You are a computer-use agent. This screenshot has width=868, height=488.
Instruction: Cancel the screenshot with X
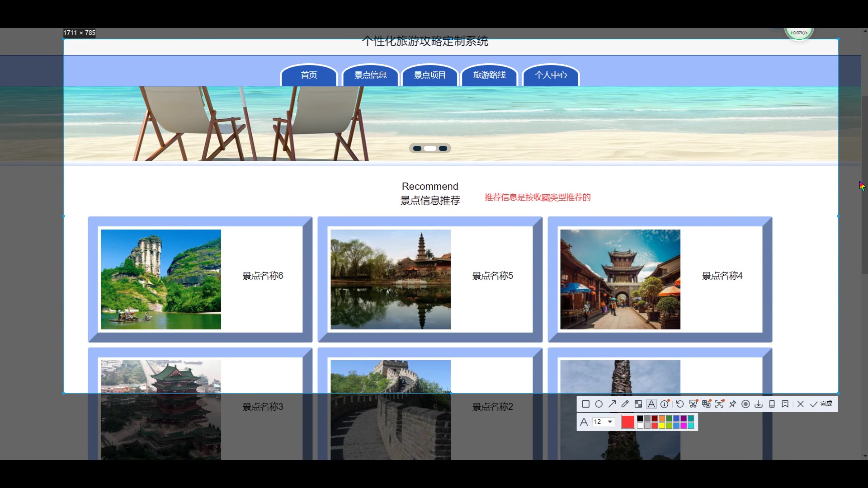pyautogui.click(x=801, y=404)
